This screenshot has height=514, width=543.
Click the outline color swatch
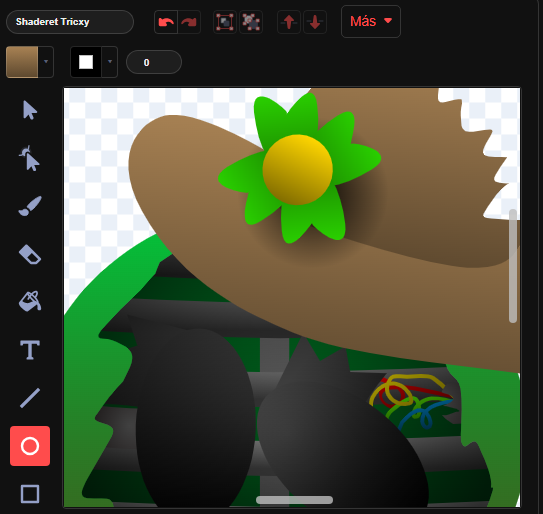[x=86, y=62]
